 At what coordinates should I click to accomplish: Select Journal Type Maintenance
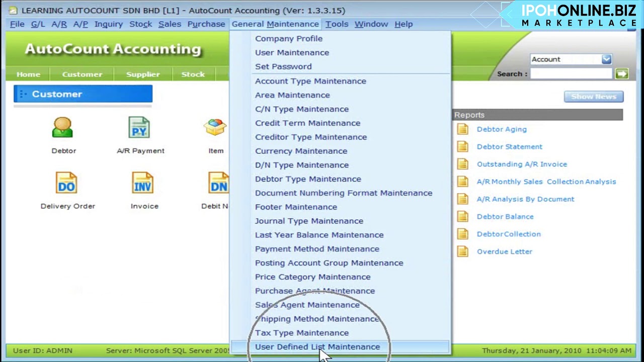coord(340,221)
